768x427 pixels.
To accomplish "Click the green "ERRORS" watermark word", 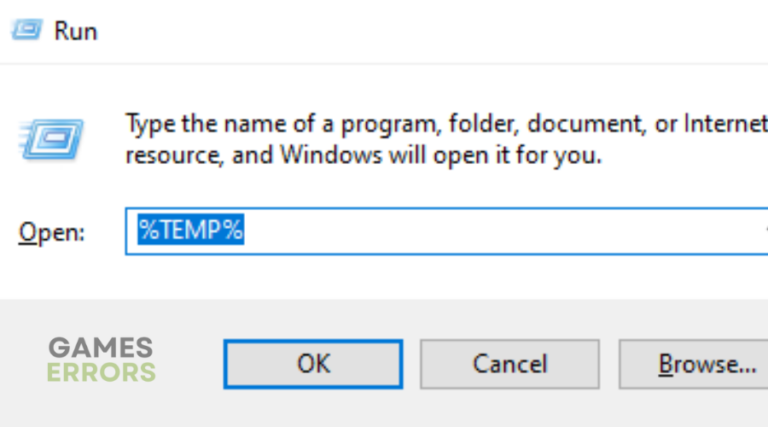I will (102, 372).
